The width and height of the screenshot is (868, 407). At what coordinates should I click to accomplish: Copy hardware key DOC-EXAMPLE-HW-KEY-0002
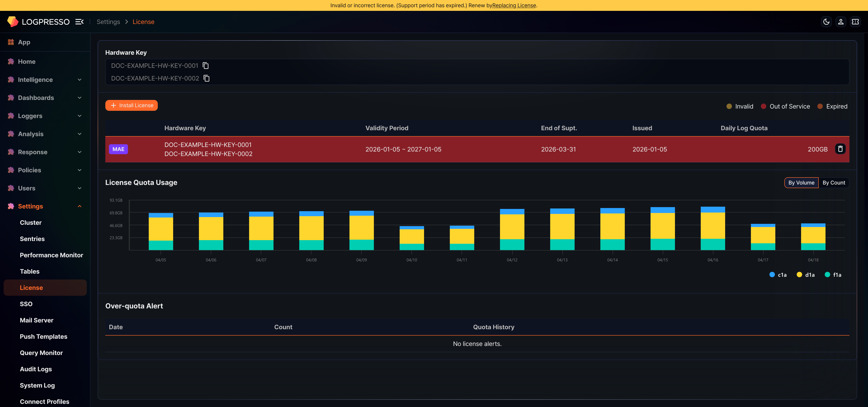click(207, 78)
